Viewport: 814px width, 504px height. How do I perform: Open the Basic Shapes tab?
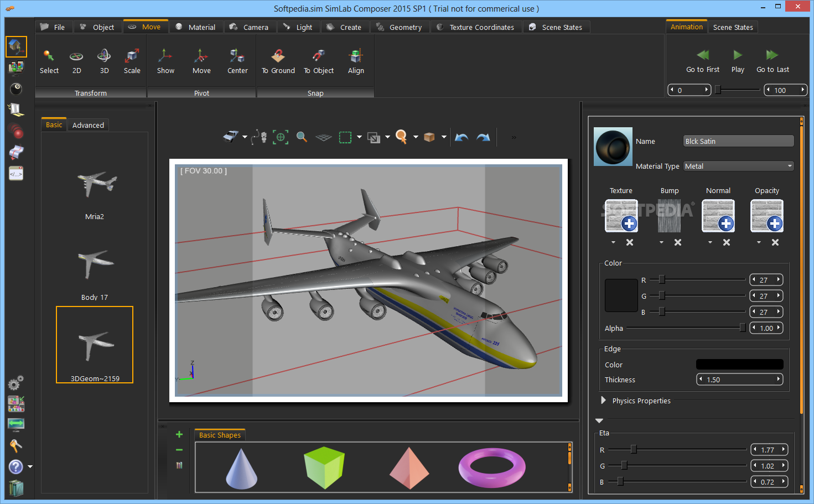(x=220, y=435)
